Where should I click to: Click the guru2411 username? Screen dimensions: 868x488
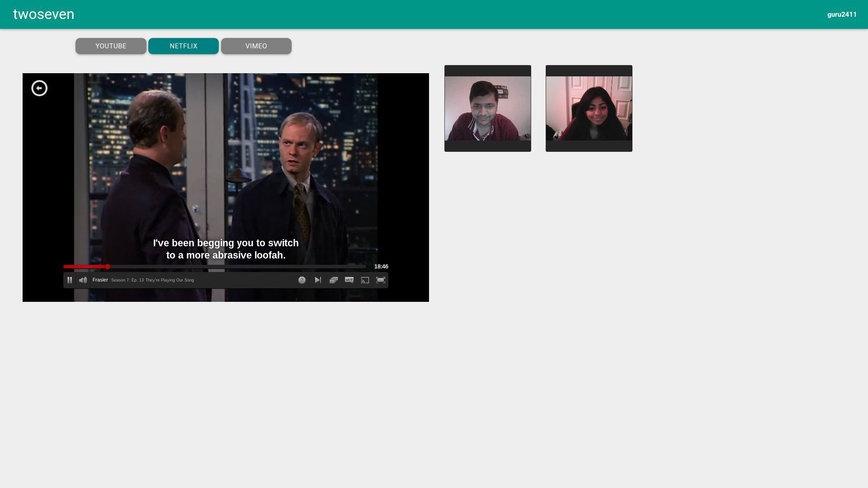coord(842,14)
